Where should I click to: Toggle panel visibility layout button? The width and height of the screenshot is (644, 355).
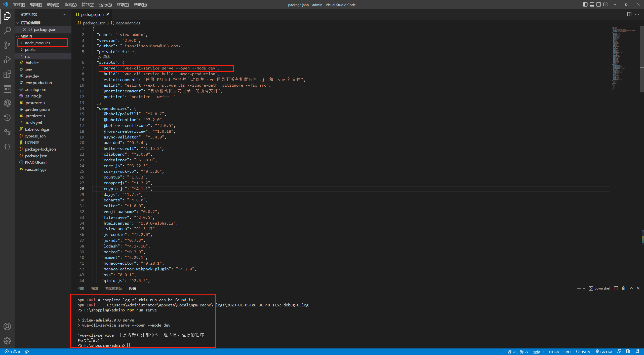592,5
